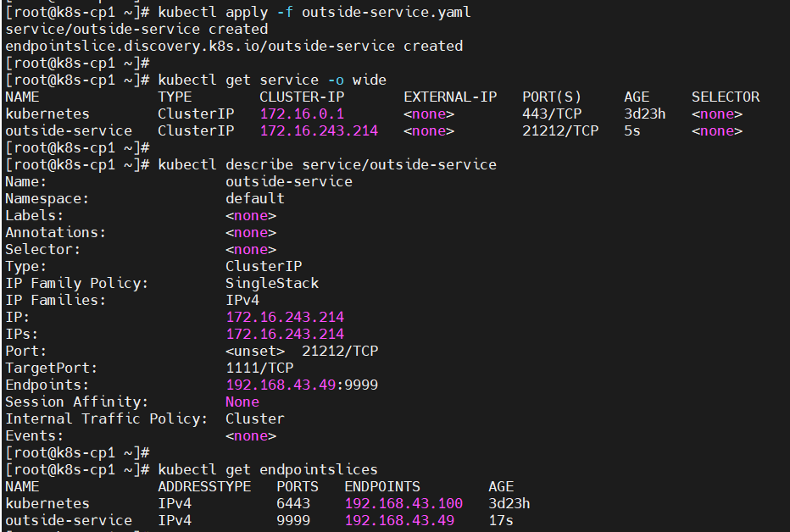Click the SELECTOR column header
The height and width of the screenshot is (532, 790).
coord(726,97)
